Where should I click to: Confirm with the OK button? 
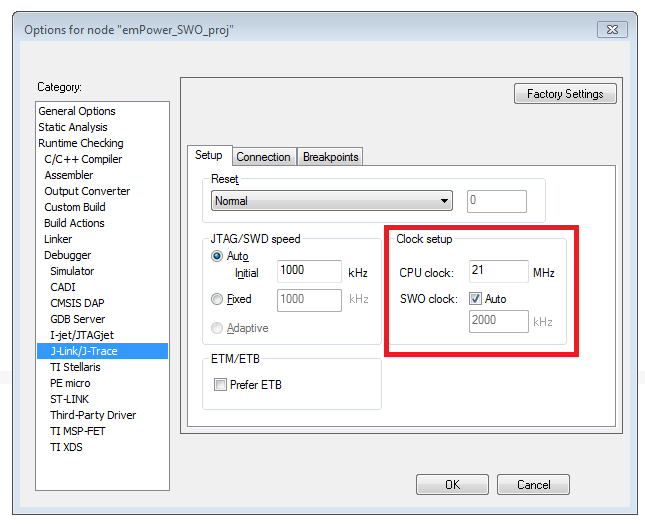click(452, 484)
